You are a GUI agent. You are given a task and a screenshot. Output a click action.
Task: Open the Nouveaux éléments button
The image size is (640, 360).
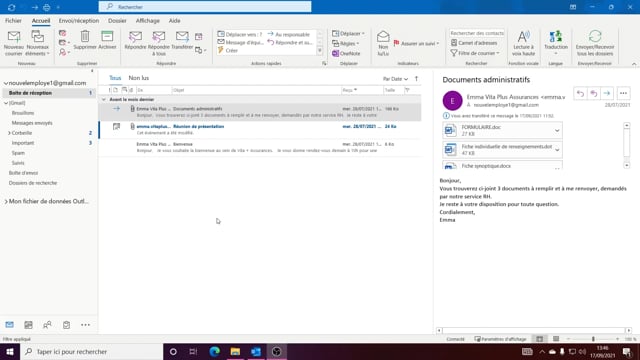38,43
